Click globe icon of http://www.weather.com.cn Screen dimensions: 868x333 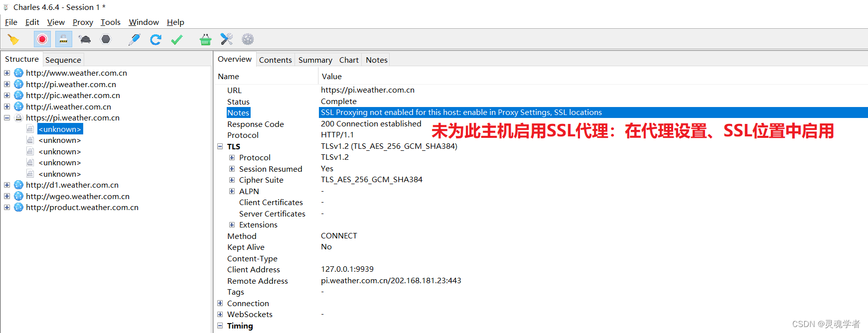click(18, 73)
